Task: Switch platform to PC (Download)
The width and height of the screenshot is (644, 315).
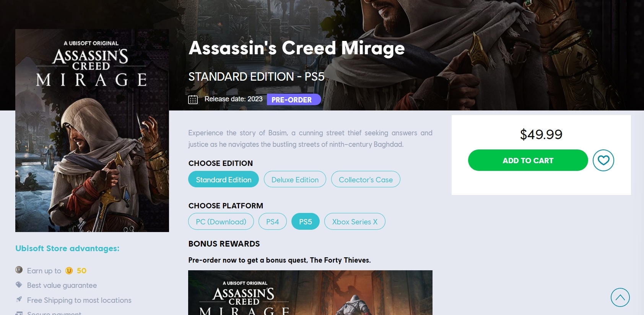Action: [x=221, y=221]
